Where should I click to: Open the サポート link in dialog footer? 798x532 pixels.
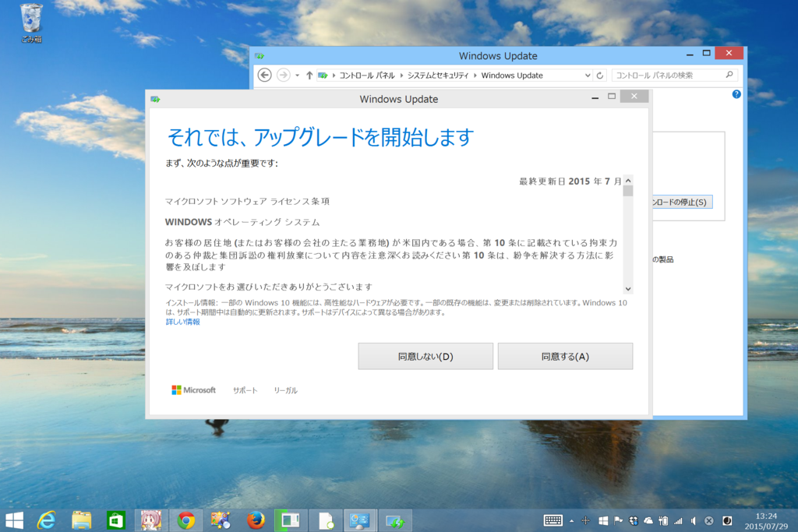click(x=245, y=390)
